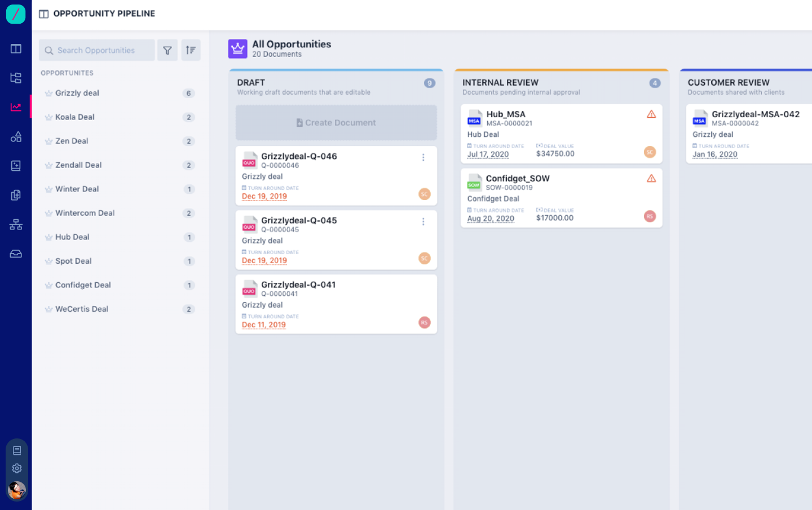Open the Grizzlydeal-MSA-042 document title

click(x=756, y=114)
